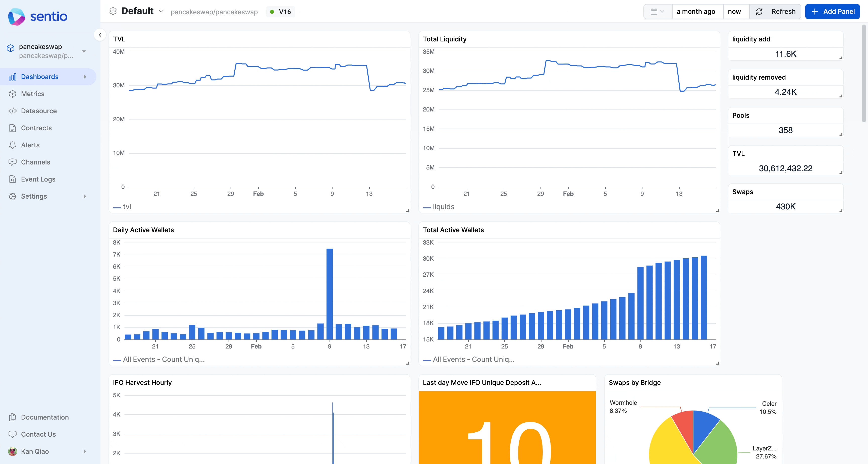Go to Event Logs in sidebar
This screenshot has width=868, height=464.
pos(38,179)
